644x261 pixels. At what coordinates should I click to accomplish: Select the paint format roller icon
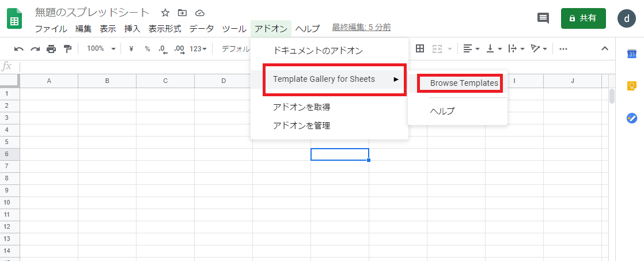67,49
